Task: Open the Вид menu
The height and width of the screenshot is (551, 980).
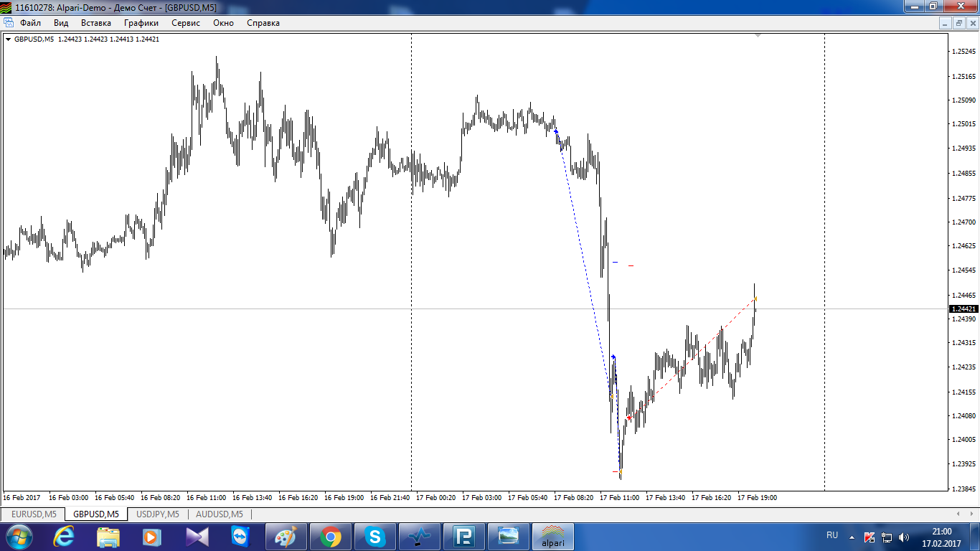Action: tap(61, 23)
